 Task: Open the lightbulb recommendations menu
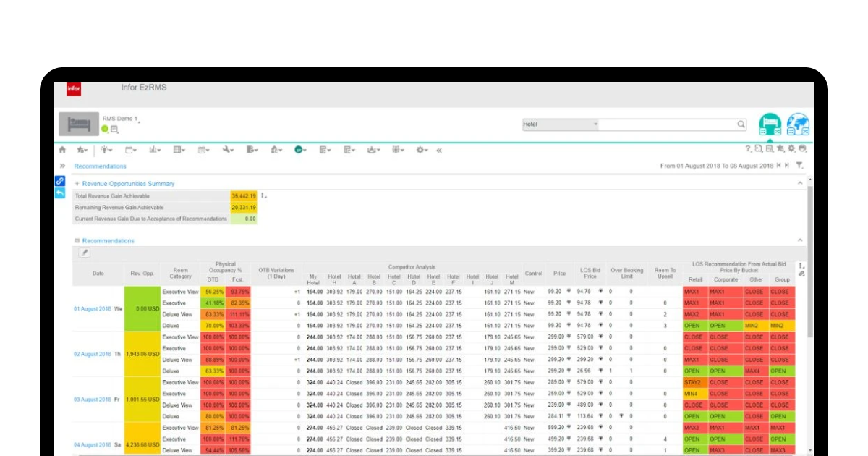(106, 150)
